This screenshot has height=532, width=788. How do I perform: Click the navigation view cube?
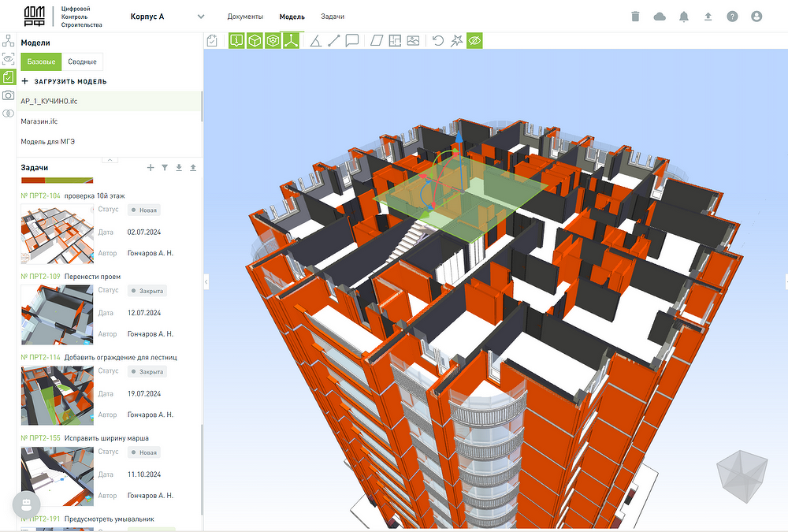pyautogui.click(x=743, y=477)
